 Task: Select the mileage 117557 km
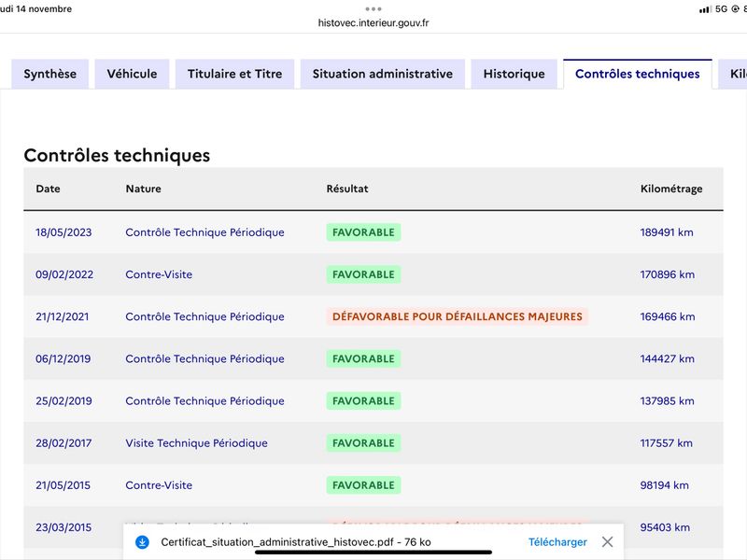666,442
